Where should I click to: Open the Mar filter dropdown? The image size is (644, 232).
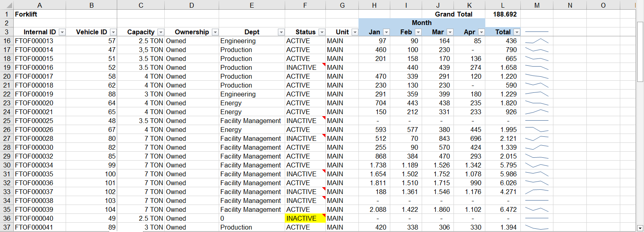coord(450,32)
